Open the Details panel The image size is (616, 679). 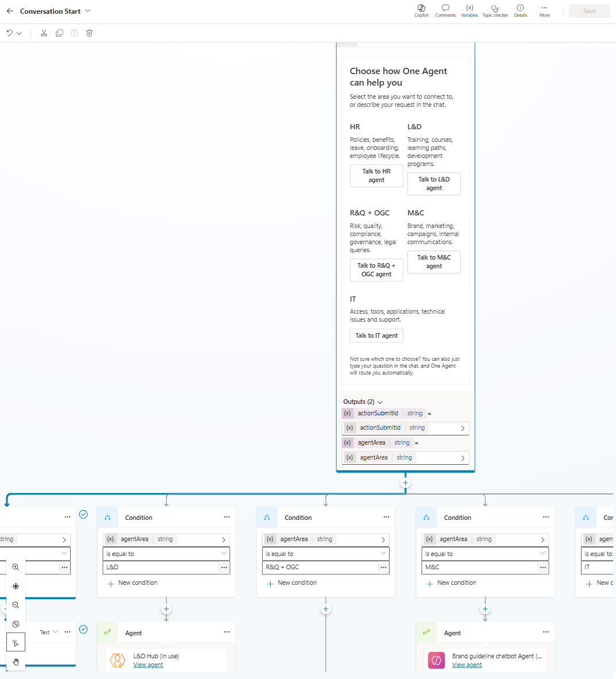point(520,10)
